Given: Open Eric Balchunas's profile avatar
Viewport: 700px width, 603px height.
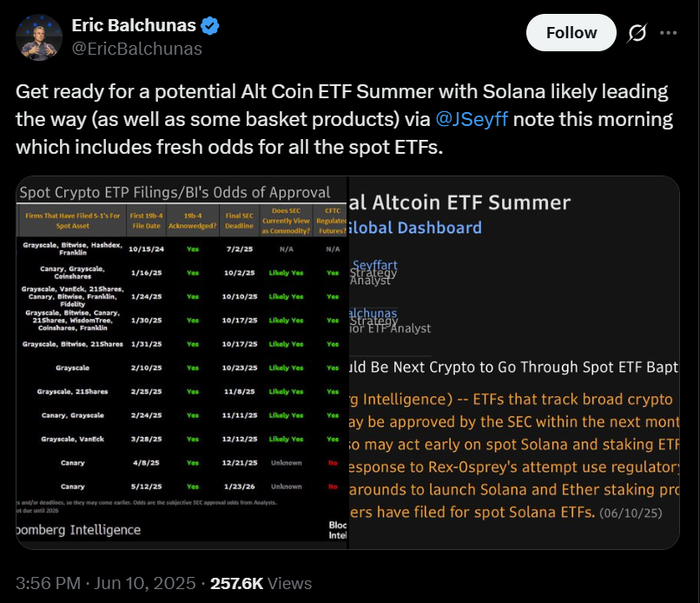Looking at the screenshot, I should pos(37,37).
